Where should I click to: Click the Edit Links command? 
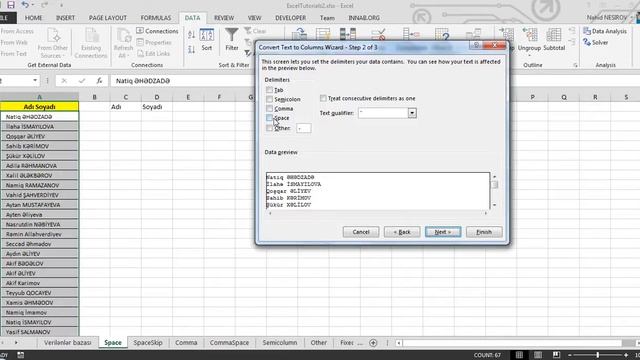(x=153, y=53)
